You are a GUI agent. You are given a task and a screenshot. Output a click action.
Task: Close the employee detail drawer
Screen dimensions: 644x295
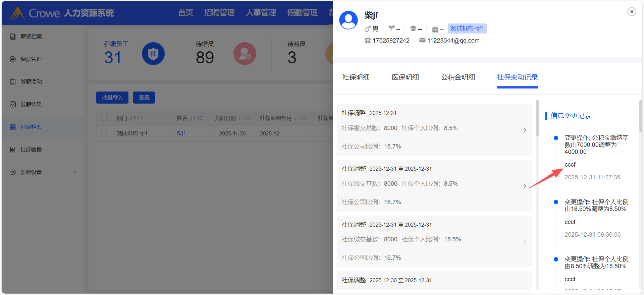pos(632,12)
